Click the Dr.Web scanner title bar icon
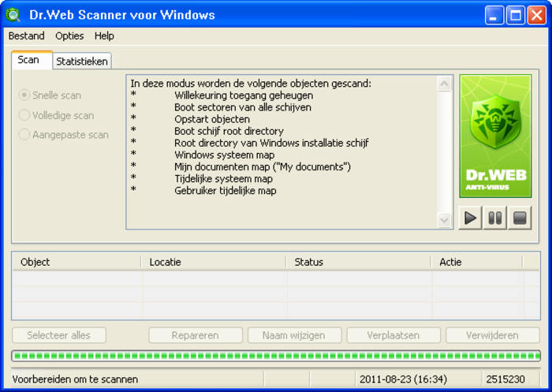Viewport: 552px width, 392px height. 13,15
